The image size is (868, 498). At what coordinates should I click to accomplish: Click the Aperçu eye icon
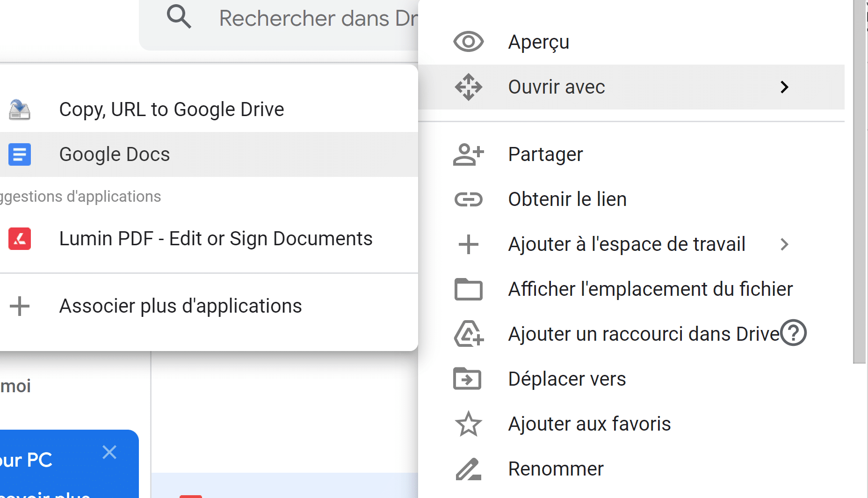468,42
